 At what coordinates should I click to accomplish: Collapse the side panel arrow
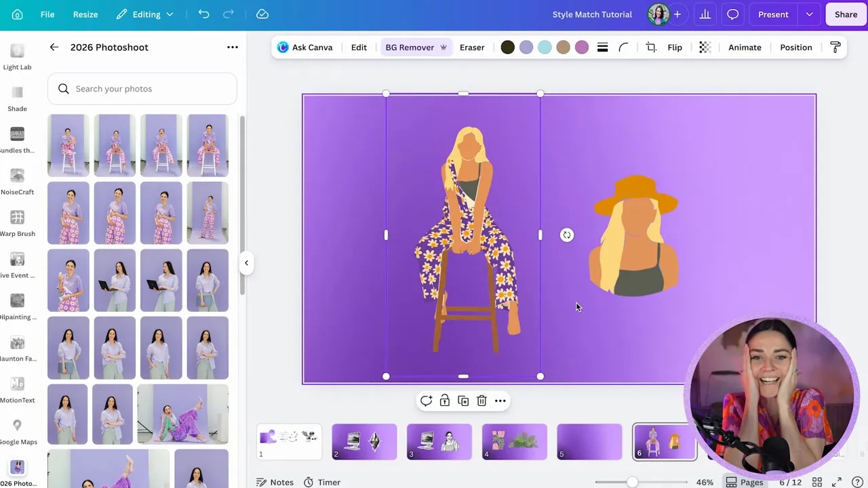(247, 263)
